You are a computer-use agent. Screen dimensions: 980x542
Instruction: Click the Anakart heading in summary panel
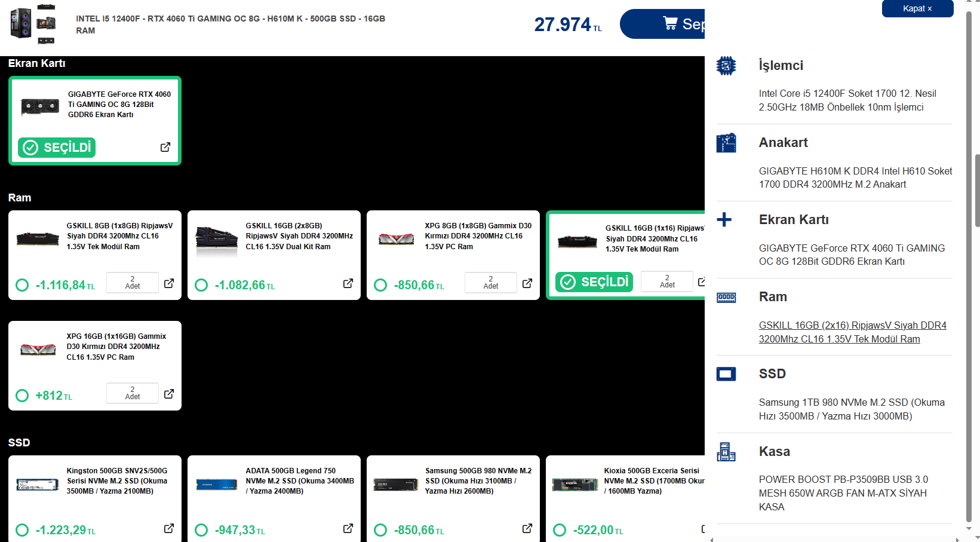coord(784,143)
